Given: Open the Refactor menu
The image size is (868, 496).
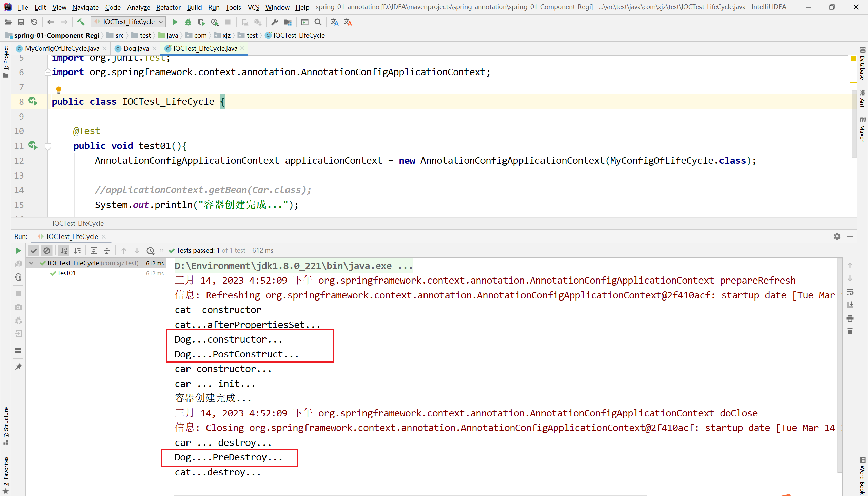Looking at the screenshot, I should click(x=168, y=7).
